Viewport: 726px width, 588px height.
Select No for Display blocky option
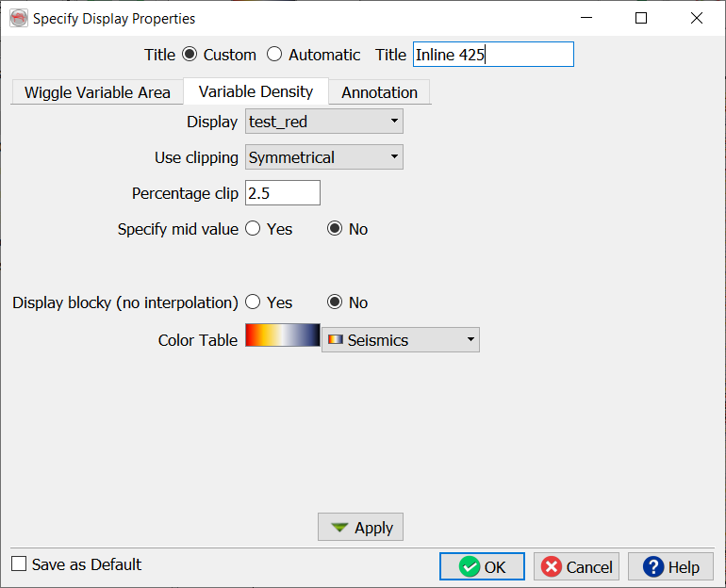(335, 302)
